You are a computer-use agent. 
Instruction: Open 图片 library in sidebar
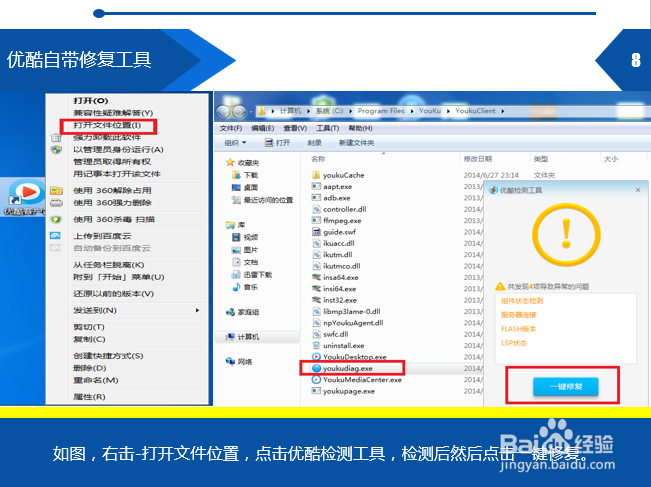click(x=251, y=250)
